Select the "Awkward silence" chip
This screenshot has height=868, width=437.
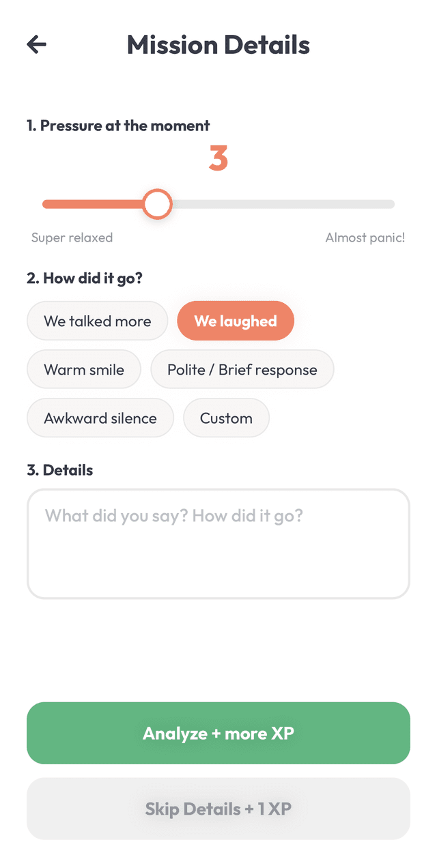coord(100,418)
